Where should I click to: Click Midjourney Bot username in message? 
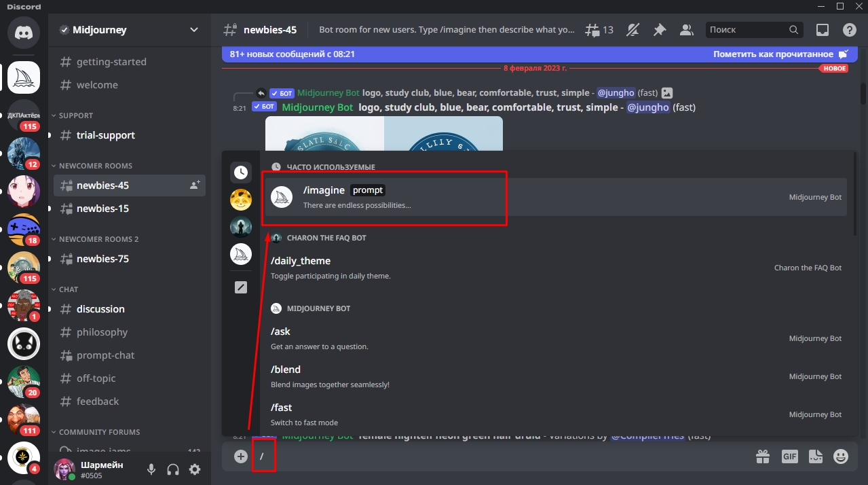[317, 107]
